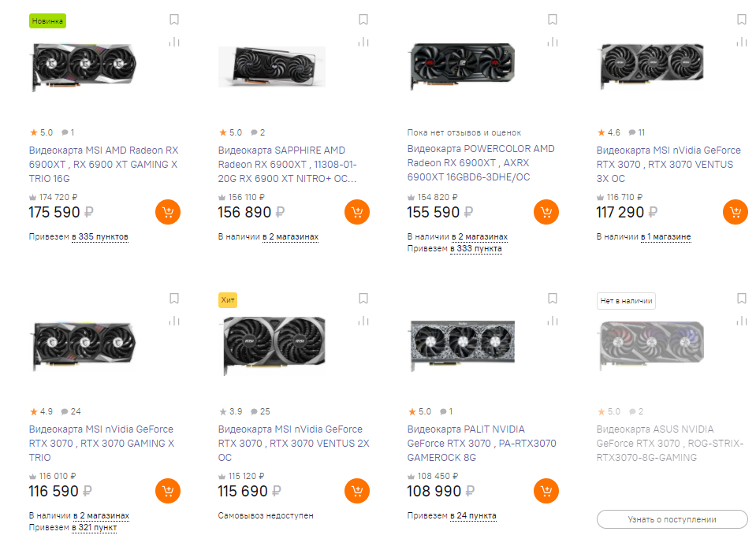Click the 'Узнать о поступлении' button
Viewport: 756px width, 550px height.
pyautogui.click(x=672, y=519)
